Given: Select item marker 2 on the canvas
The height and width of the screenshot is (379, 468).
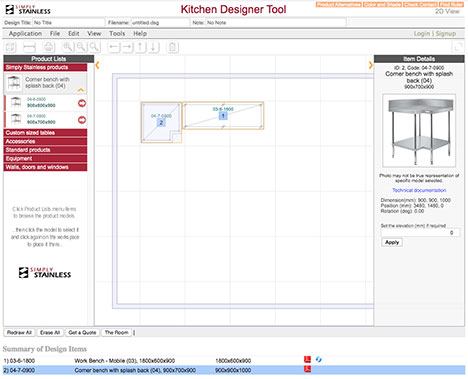Looking at the screenshot, I should point(161,122).
